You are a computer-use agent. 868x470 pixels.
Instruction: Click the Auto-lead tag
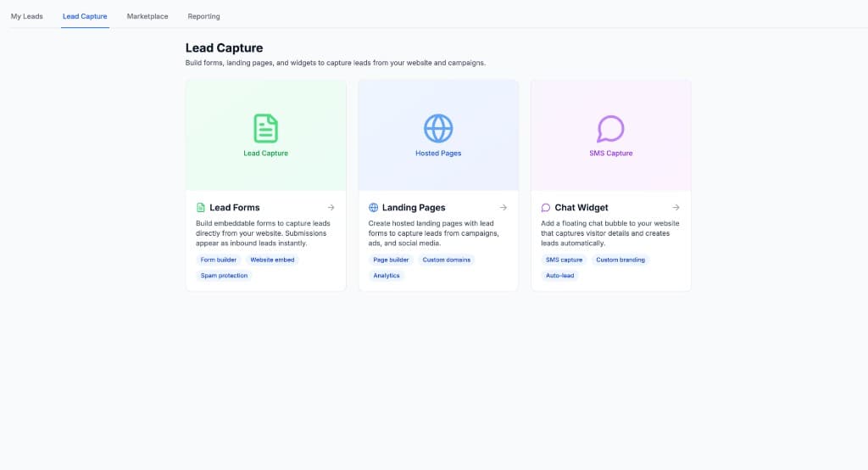tap(561, 276)
